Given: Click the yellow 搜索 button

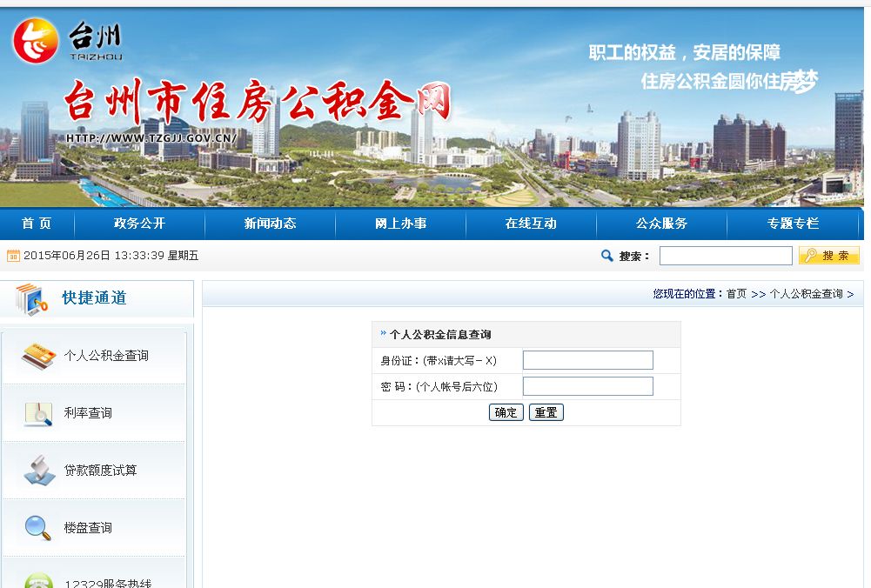Looking at the screenshot, I should coord(828,256).
